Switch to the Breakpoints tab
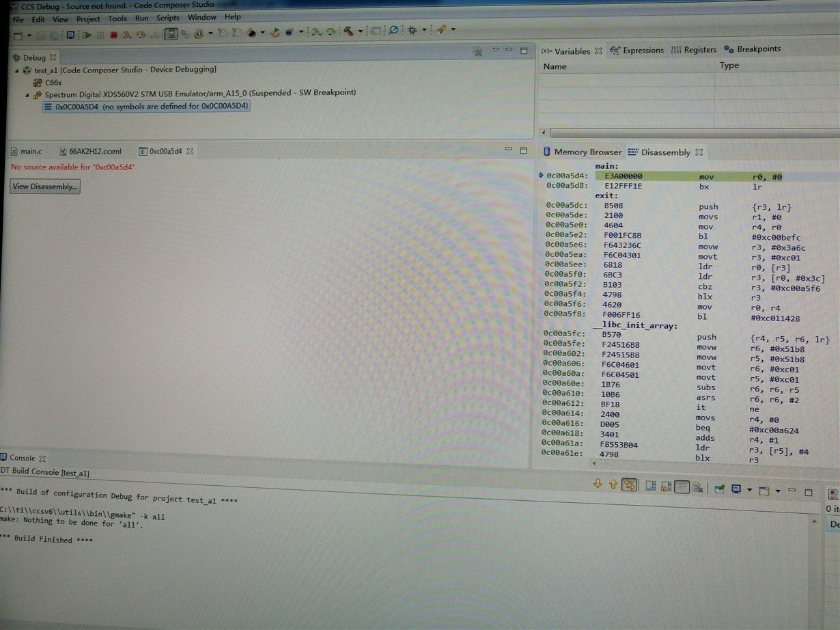The image size is (840, 630). point(753,49)
